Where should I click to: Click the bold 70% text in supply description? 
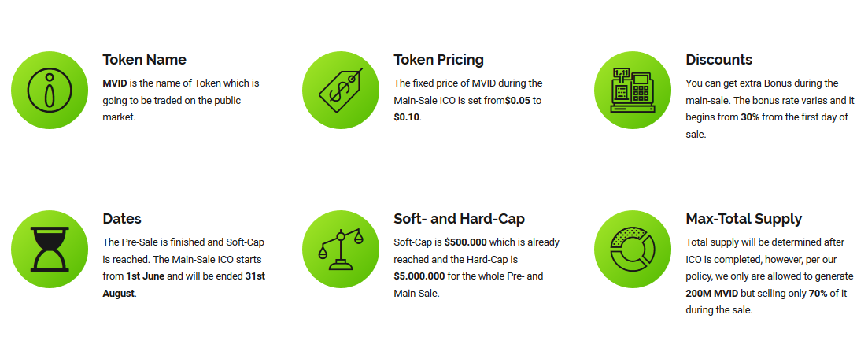(x=818, y=293)
